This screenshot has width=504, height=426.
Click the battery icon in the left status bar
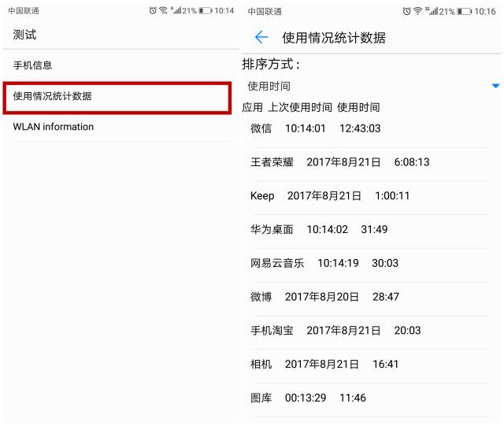tap(206, 10)
